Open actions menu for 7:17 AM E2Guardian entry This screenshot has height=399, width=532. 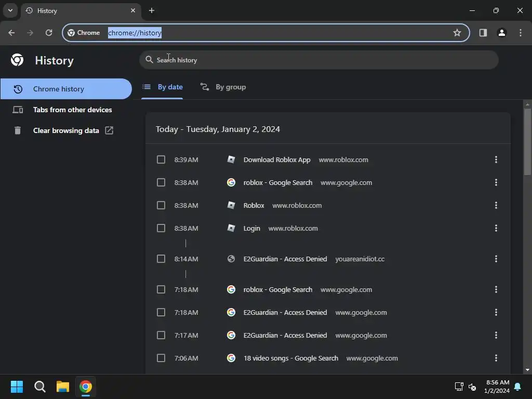pos(496,335)
